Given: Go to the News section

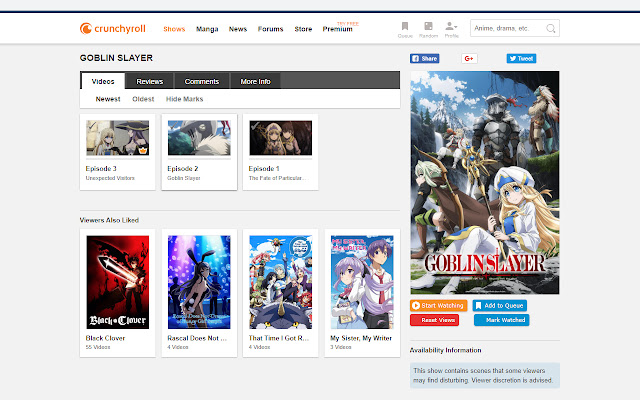Looking at the screenshot, I should pos(238,29).
